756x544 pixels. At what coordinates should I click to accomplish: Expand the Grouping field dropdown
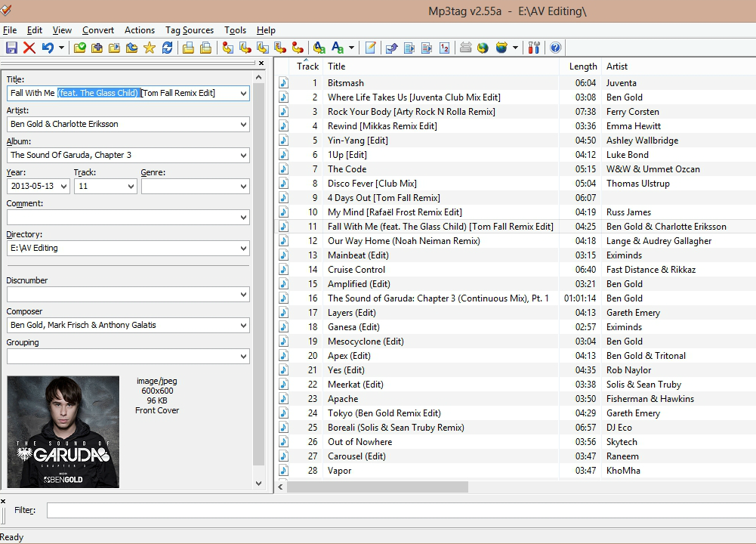coord(243,357)
